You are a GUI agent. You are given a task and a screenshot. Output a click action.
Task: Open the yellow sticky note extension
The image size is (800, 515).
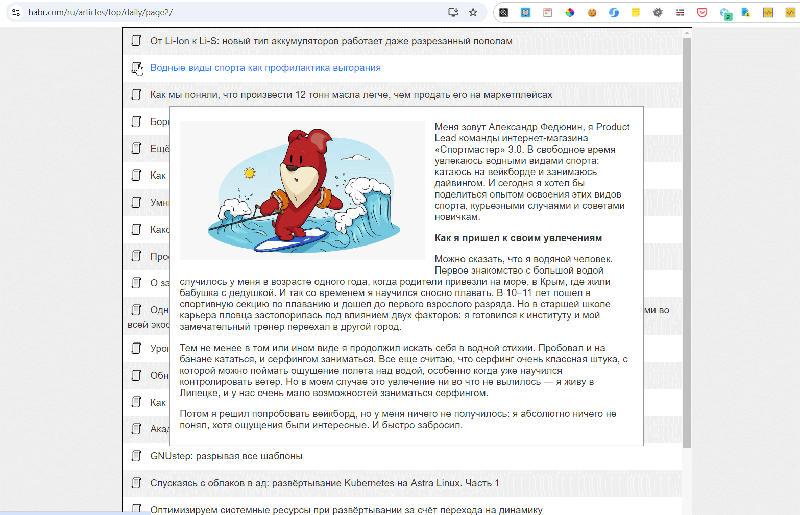[x=636, y=13]
